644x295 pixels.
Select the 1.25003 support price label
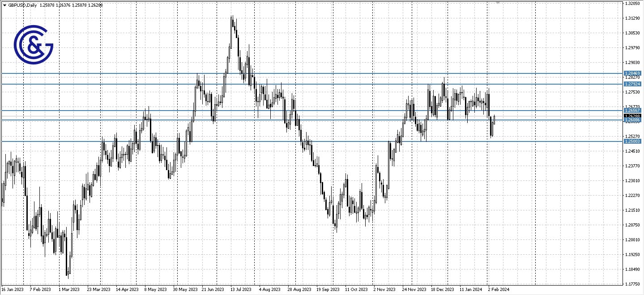[632, 141]
